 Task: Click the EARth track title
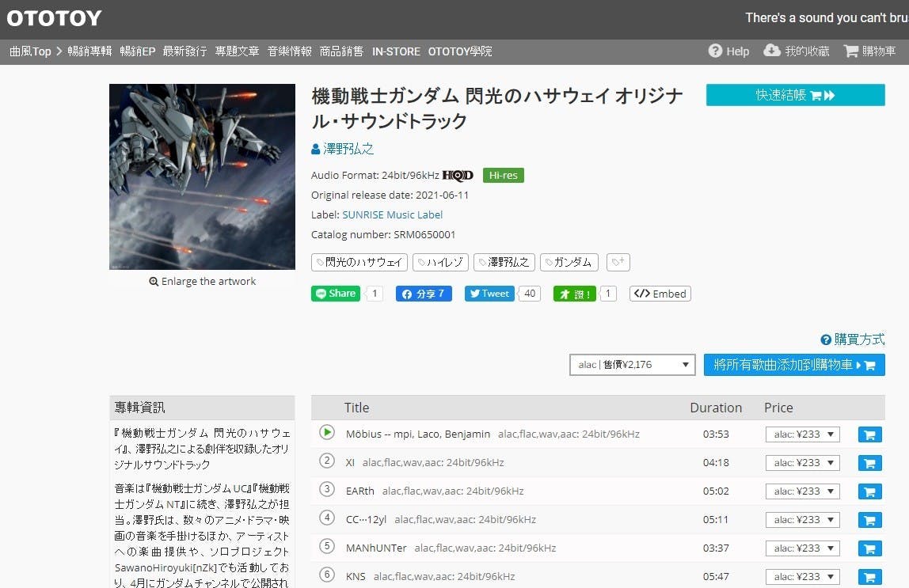(360, 491)
